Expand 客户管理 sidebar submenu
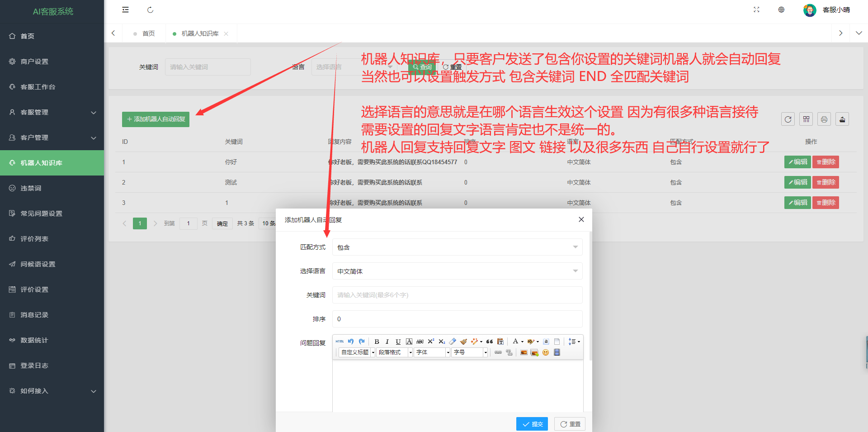This screenshot has width=868, height=432. (52, 138)
